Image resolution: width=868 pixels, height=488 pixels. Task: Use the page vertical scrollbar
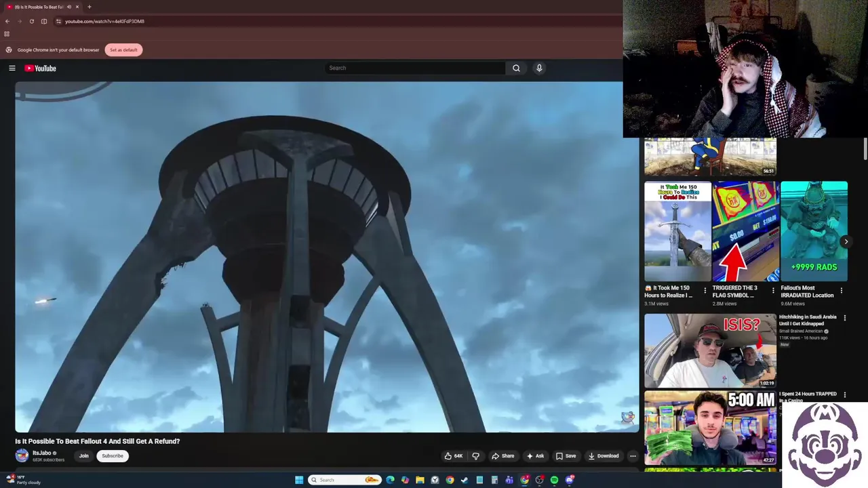click(865, 149)
